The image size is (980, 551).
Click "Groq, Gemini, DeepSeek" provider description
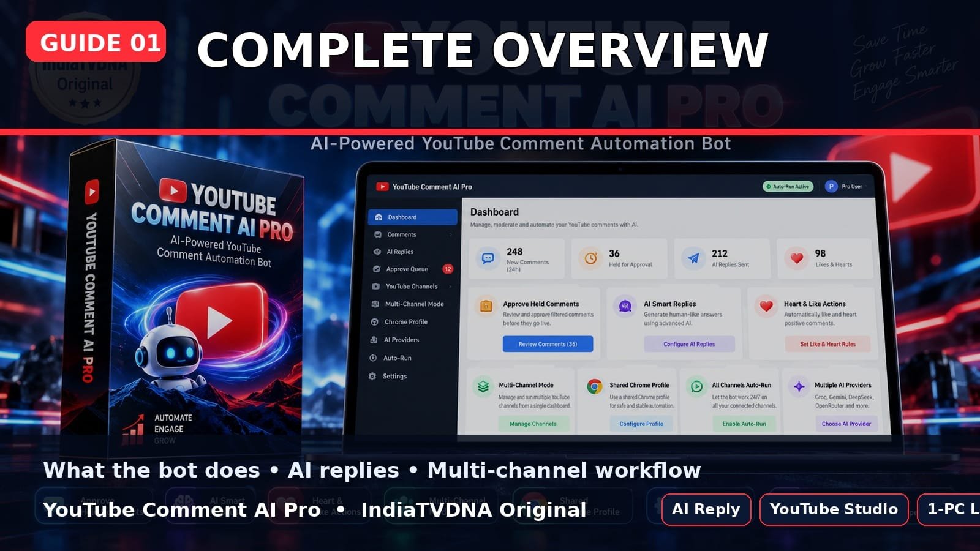coord(844,397)
